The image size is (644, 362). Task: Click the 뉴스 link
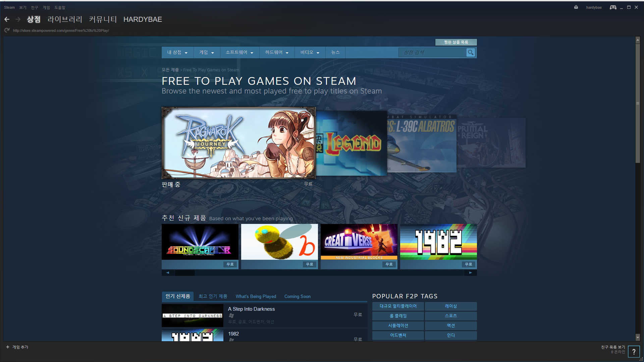[x=335, y=53]
